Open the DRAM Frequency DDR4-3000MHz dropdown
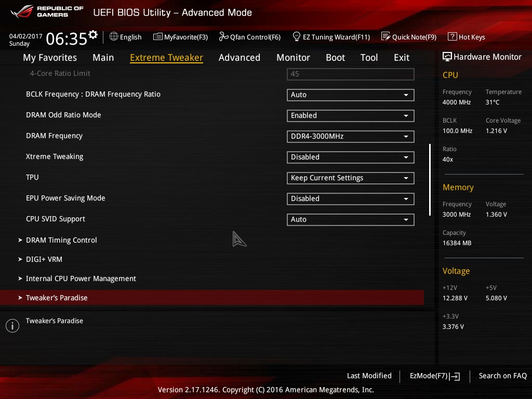Screen dimensions: 532x399 point(351,137)
